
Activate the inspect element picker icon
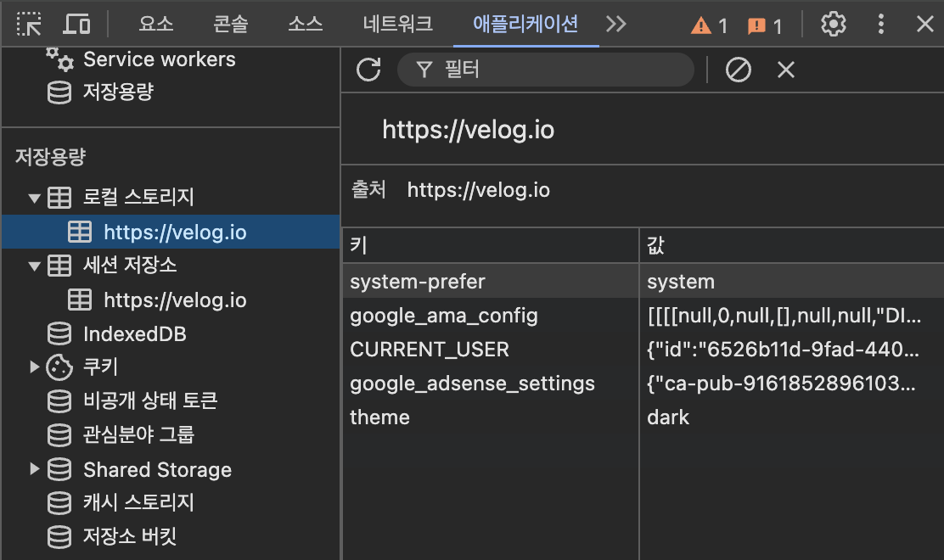29,24
